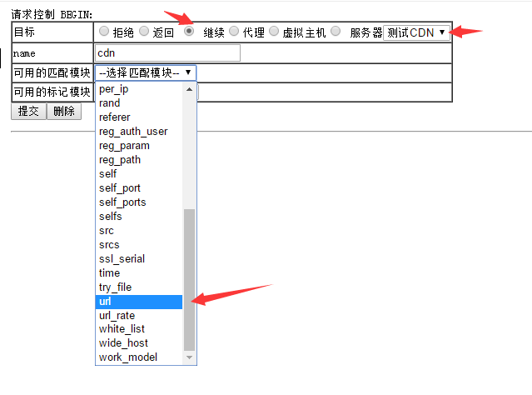Choose url from the module list
The height and width of the screenshot is (395, 532).
[x=139, y=302]
